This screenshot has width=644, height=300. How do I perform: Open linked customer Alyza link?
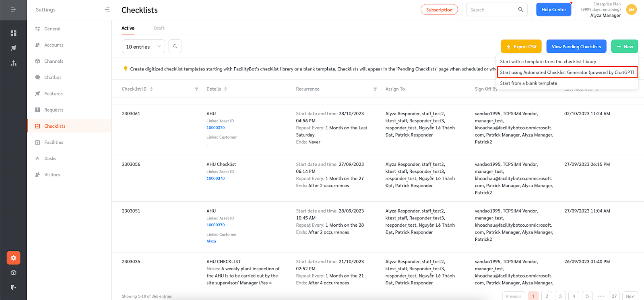(211, 241)
